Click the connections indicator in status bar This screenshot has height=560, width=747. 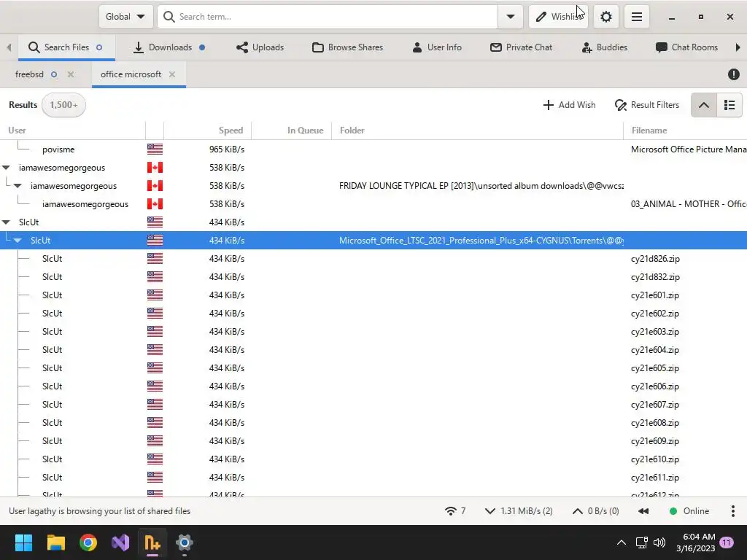point(455,511)
